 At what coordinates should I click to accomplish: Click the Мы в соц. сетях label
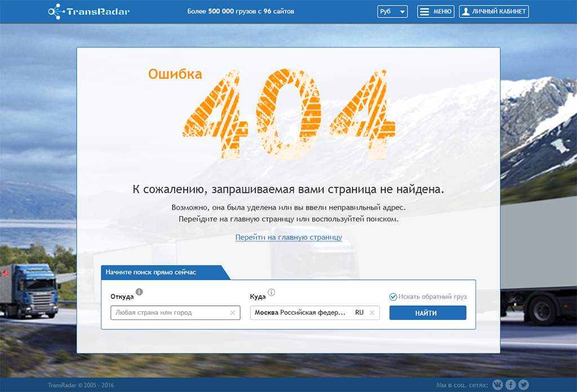click(x=462, y=385)
